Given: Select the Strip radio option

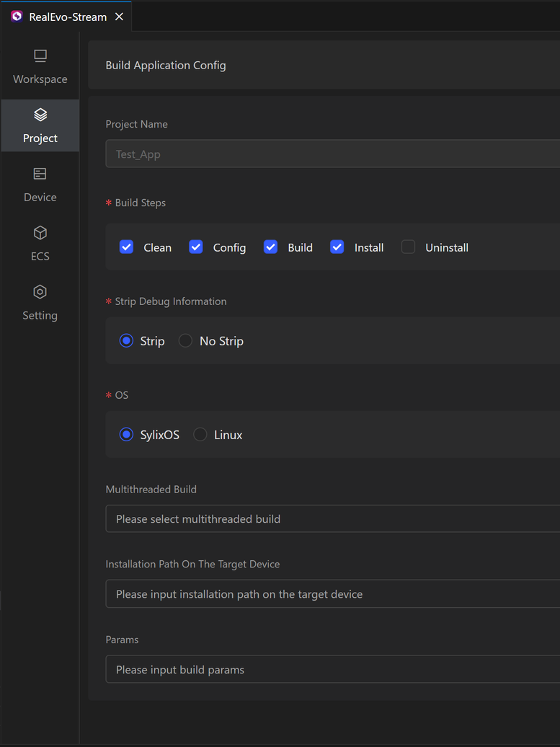Looking at the screenshot, I should [126, 340].
